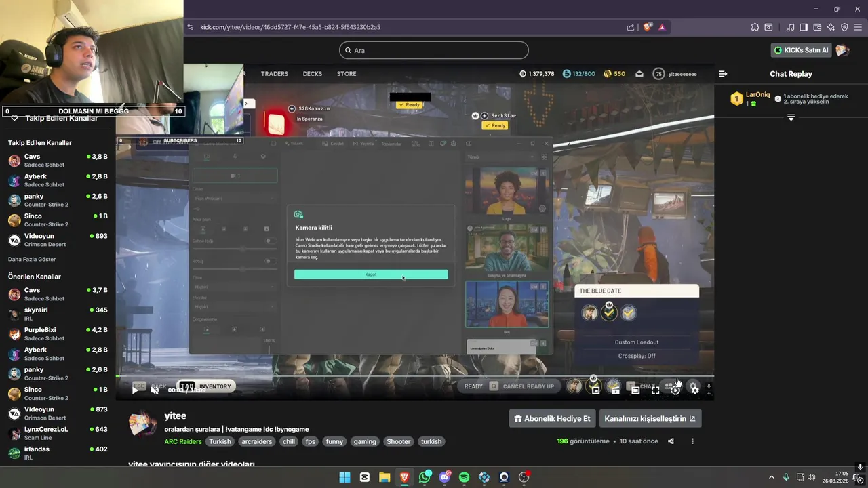Open Brave VPN shield icon
Screen dimensions: 868x488
844,27
